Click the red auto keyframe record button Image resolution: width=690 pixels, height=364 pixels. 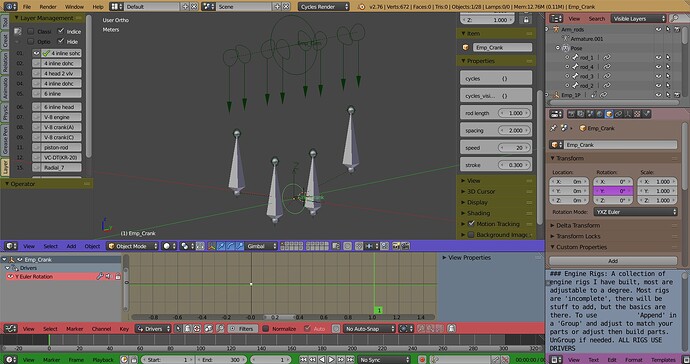(422, 360)
